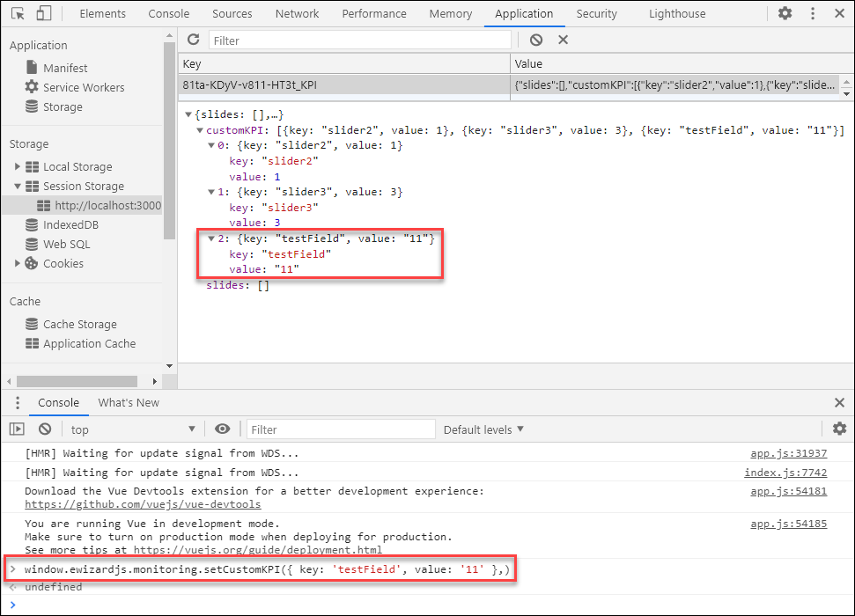Open the What's New tab
Image resolution: width=855 pixels, height=616 pixels.
[x=129, y=402]
